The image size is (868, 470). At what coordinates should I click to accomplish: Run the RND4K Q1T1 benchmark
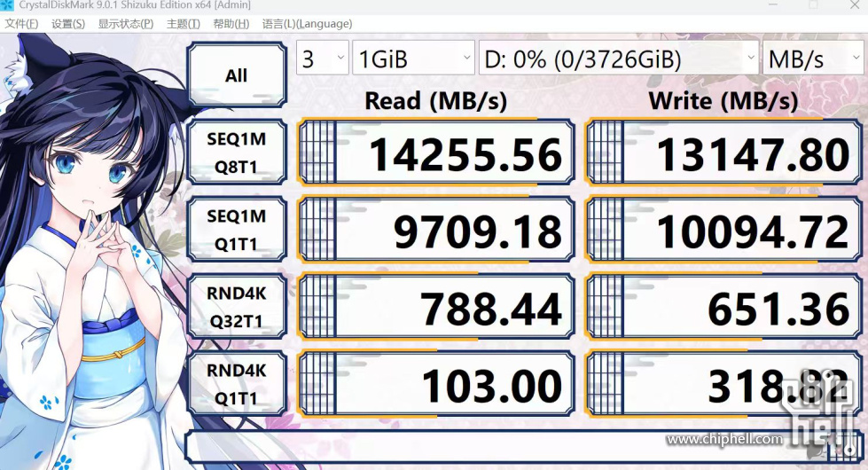pos(236,384)
